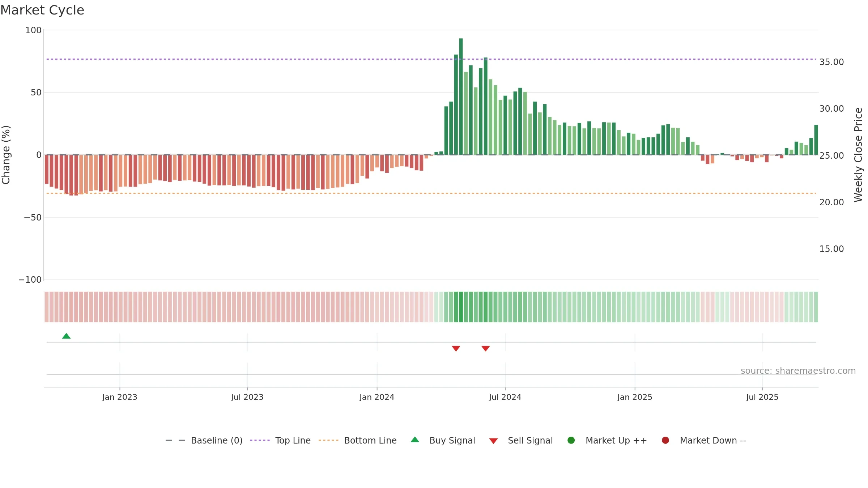Toggle Sell Signal legend entry
Screen dimensions: 868x488
(521, 441)
